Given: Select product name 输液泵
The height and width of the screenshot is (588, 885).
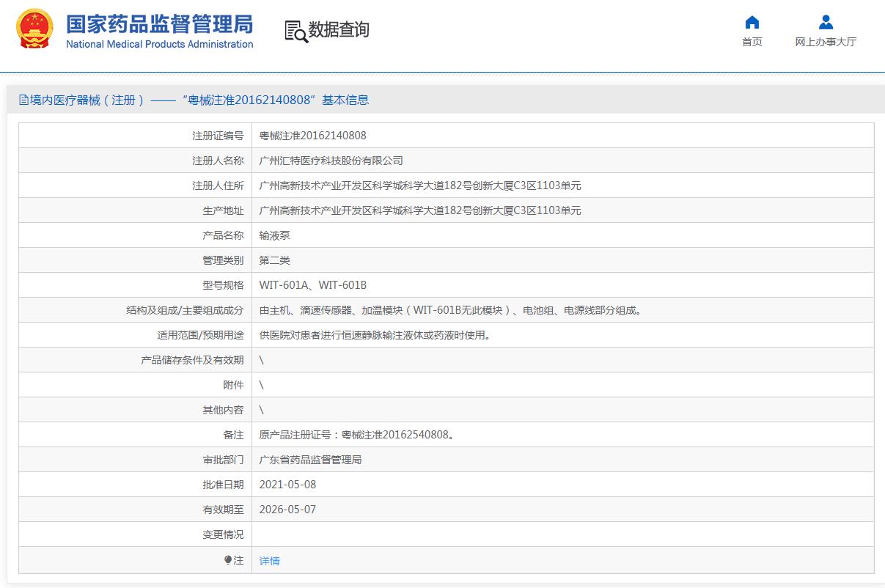Looking at the screenshot, I should tap(274, 235).
